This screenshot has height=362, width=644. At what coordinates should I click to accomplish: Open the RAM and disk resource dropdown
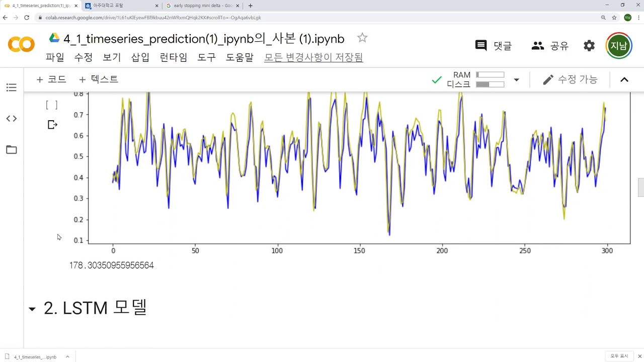click(x=516, y=80)
